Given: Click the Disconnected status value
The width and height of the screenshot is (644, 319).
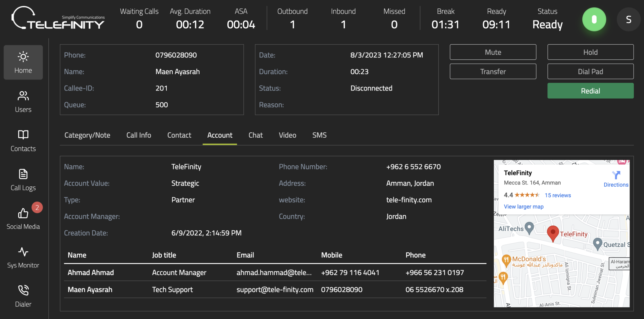Looking at the screenshot, I should (371, 88).
